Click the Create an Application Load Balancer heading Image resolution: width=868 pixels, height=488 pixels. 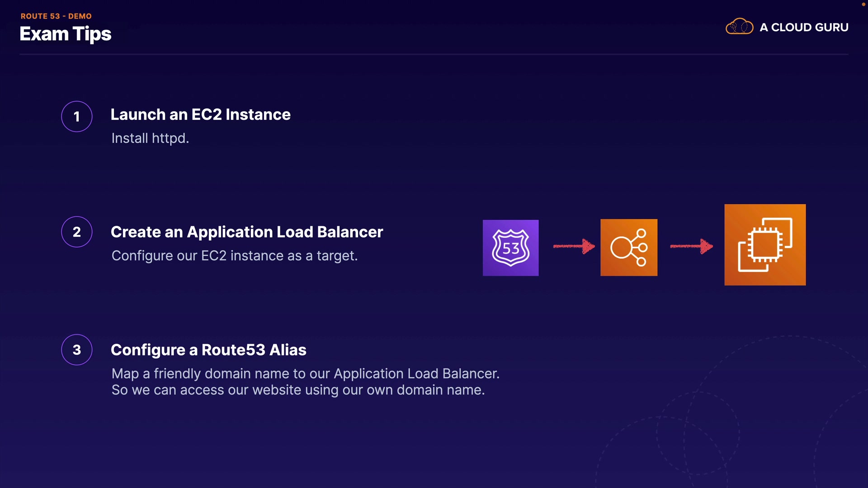246,232
